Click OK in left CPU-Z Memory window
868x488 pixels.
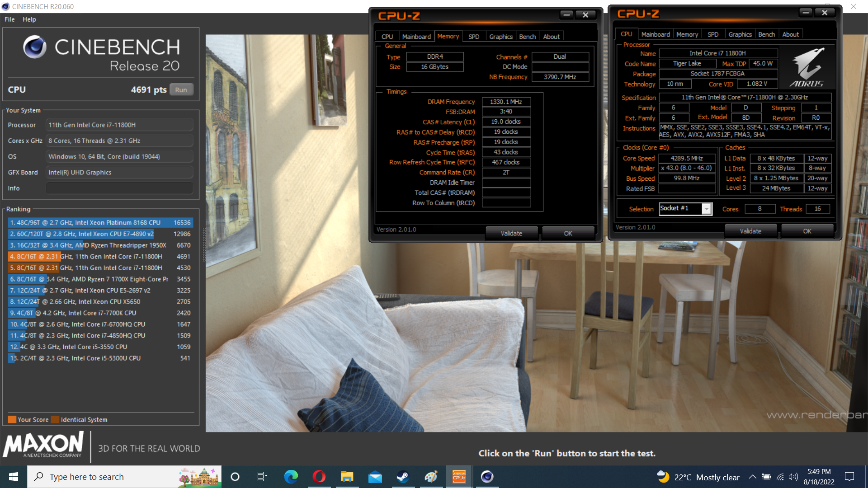pos(568,233)
